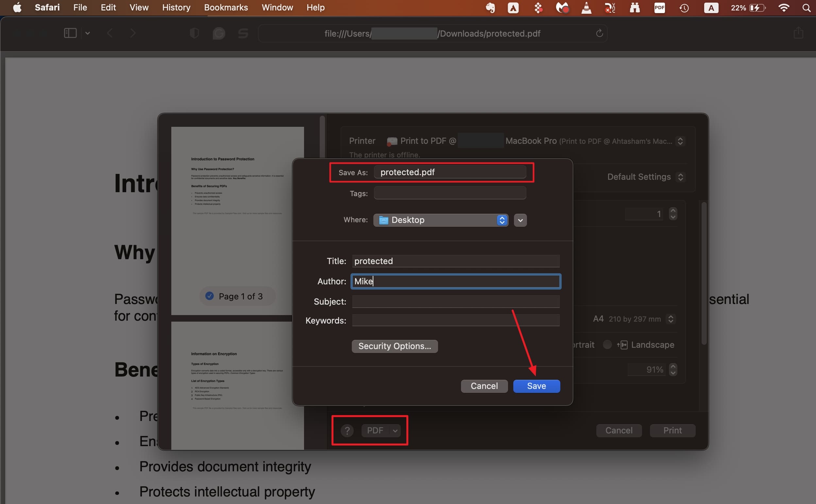Image resolution: width=816 pixels, height=504 pixels.
Task: Click the PDF menu bar icon
Action: point(659,8)
